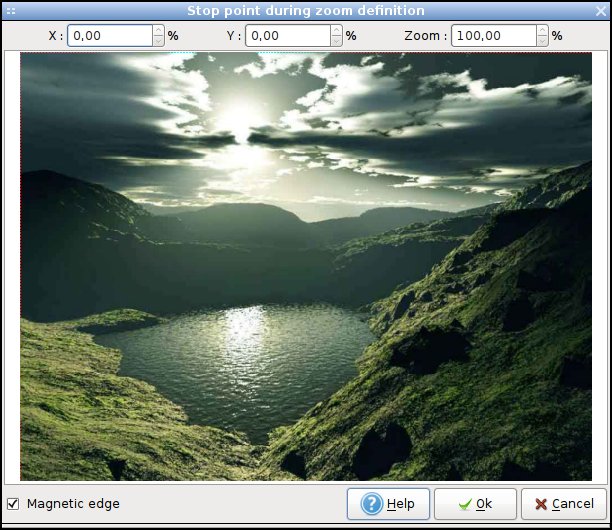Viewport: 612px width, 530px height.
Task: Increase the Zoom value with the up arrow
Action: [x=543, y=30]
